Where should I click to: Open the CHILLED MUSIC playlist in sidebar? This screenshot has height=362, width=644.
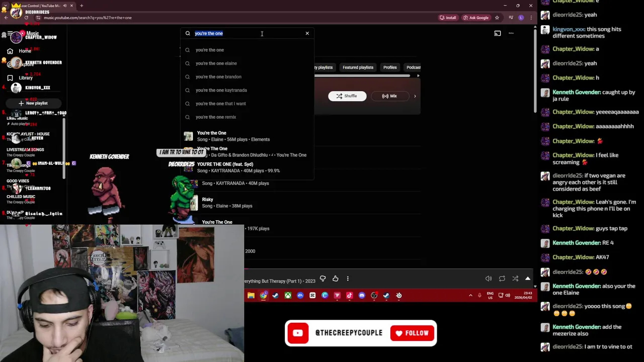click(x=21, y=199)
